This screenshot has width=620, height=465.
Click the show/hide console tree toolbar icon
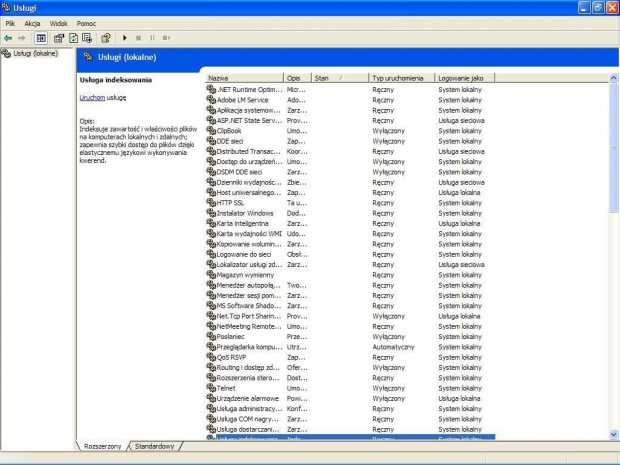(x=41, y=38)
